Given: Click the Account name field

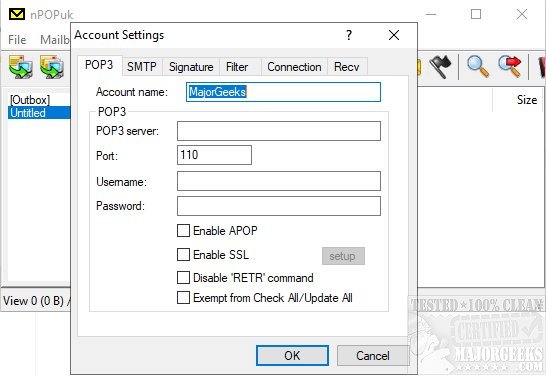Looking at the screenshot, I should (x=283, y=92).
